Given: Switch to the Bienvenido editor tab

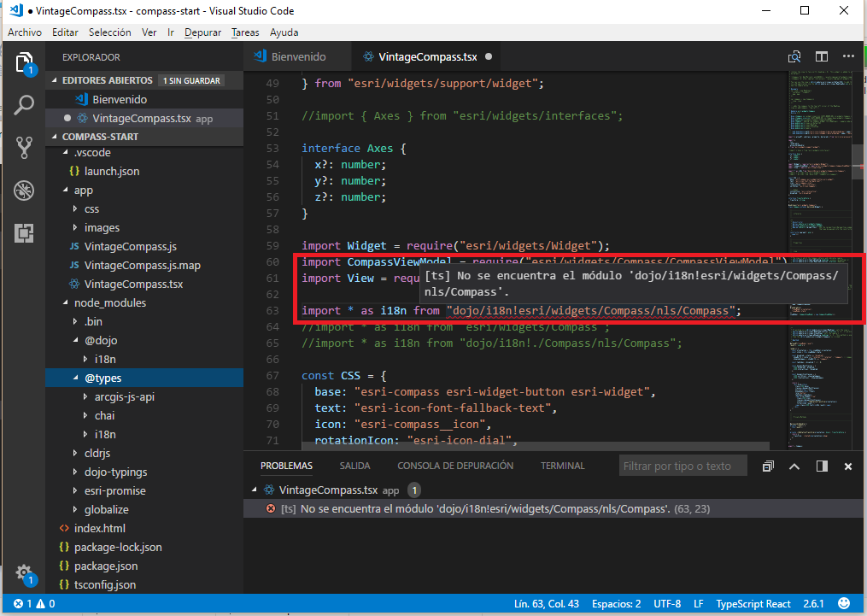Looking at the screenshot, I should (297, 56).
